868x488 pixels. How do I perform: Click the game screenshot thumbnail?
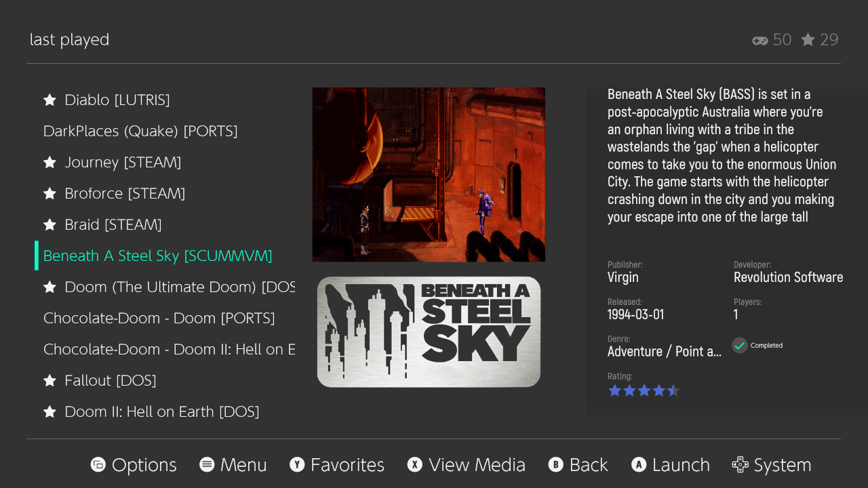429,174
